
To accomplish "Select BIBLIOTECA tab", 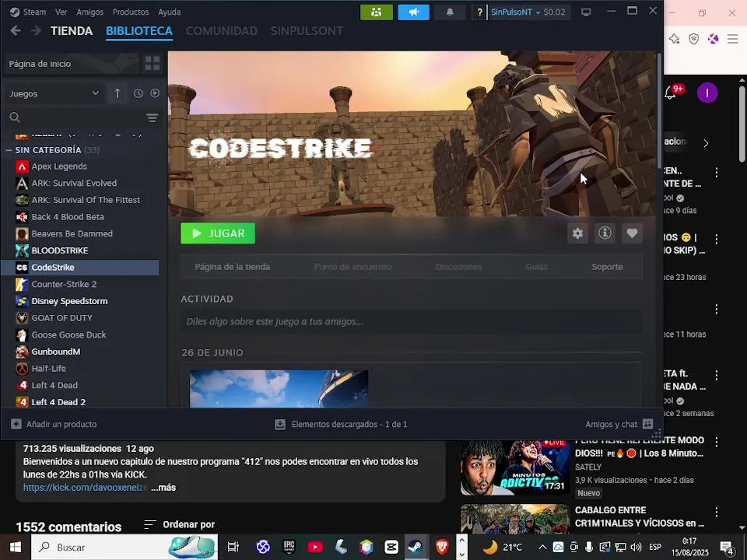I will 139,31.
